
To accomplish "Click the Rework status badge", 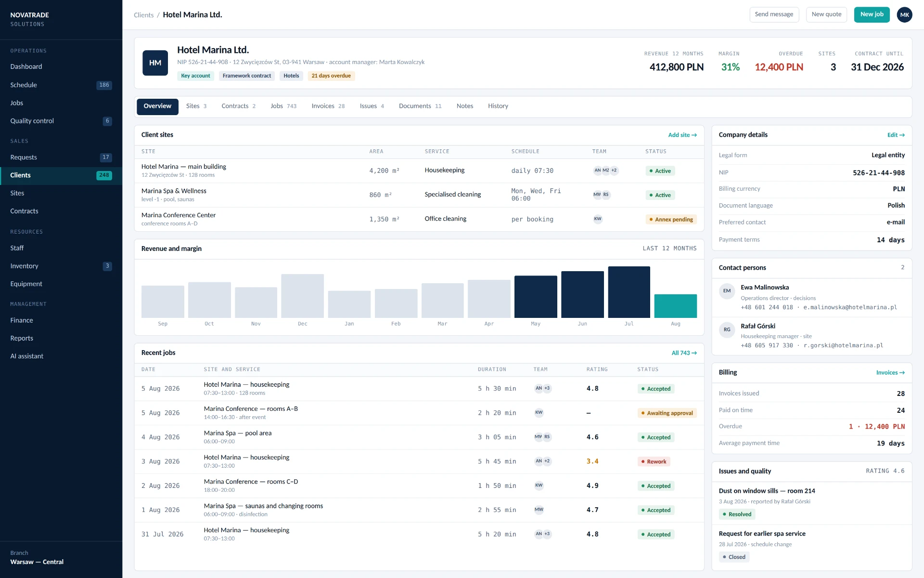I will [654, 461].
